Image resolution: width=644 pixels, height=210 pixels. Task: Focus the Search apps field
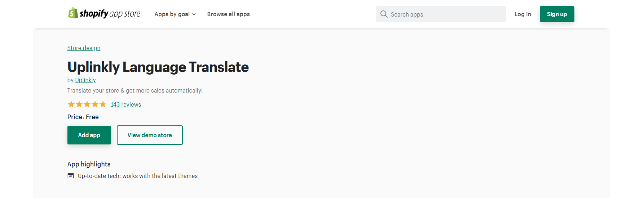[441, 14]
